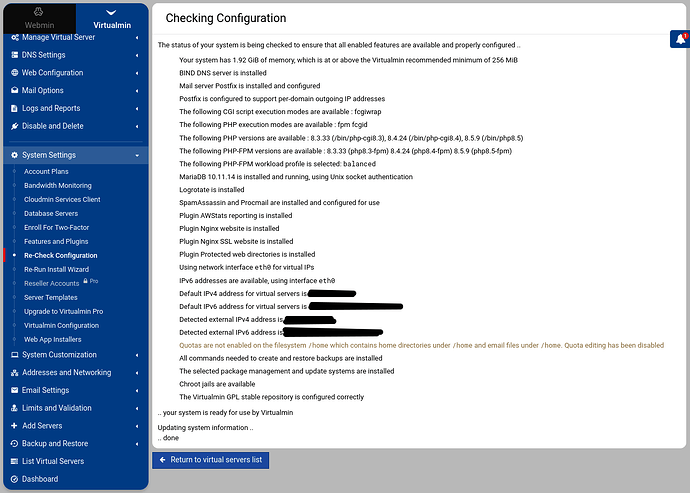Click the Quotas are not enabled warning text
Image resolution: width=690 pixels, height=493 pixels.
(421, 346)
